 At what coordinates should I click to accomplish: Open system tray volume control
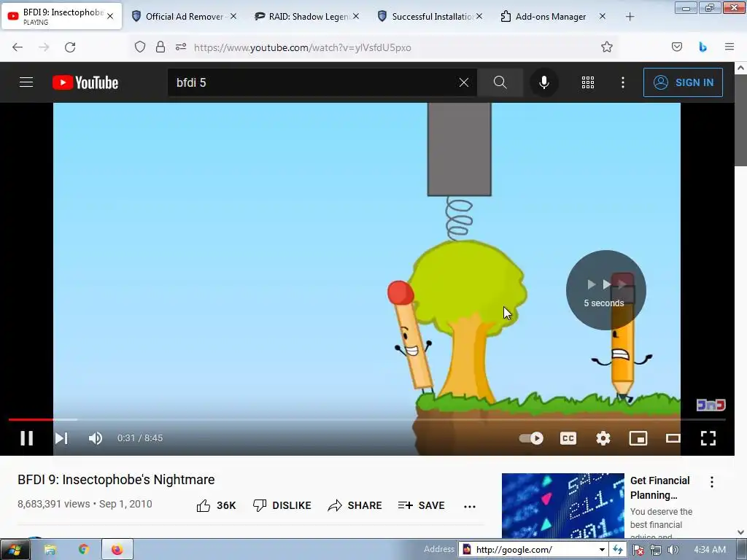point(673,550)
